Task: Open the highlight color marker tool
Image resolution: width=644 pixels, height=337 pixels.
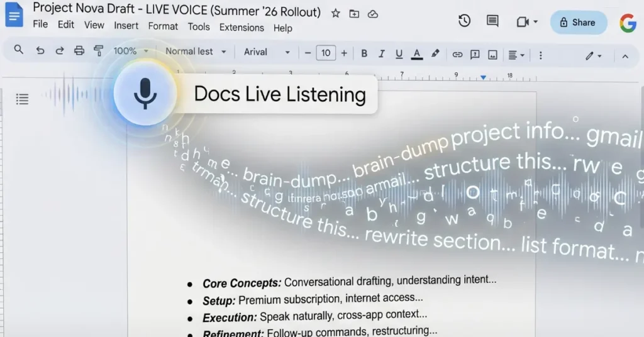Action: (x=435, y=54)
